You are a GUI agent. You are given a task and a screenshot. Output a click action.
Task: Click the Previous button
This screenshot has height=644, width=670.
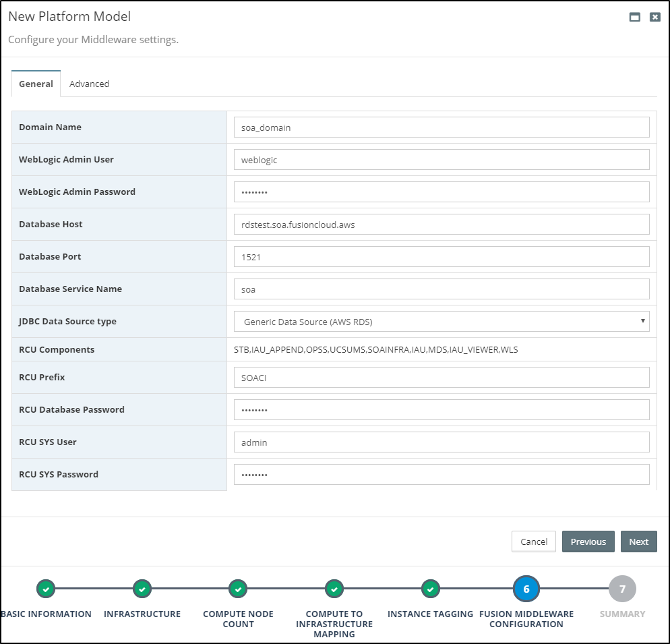pos(588,541)
